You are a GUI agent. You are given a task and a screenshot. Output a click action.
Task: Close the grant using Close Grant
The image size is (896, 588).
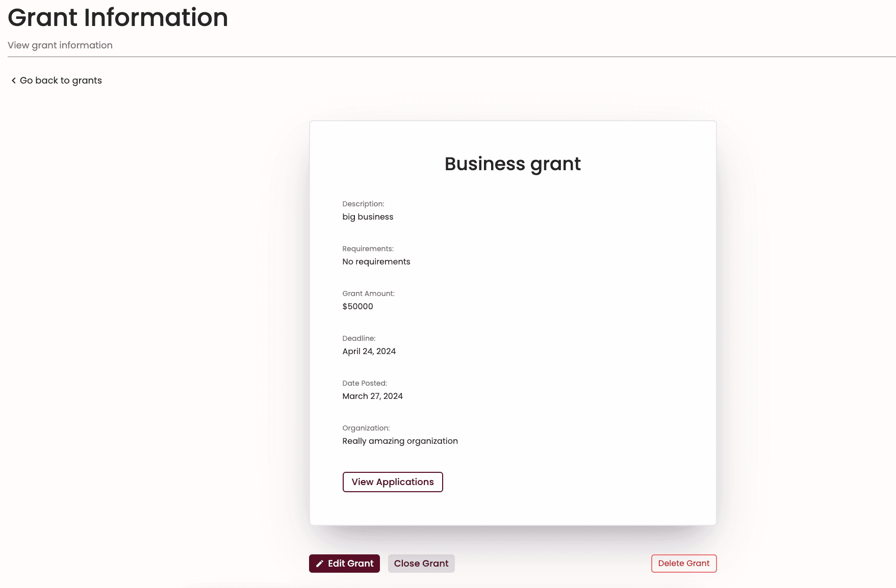pyautogui.click(x=421, y=564)
